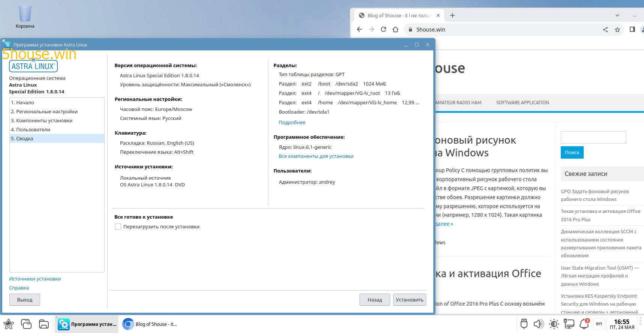Click text Системный язык: Русский
Image resolution: width=644 pixels, height=333 pixels.
click(x=151, y=118)
